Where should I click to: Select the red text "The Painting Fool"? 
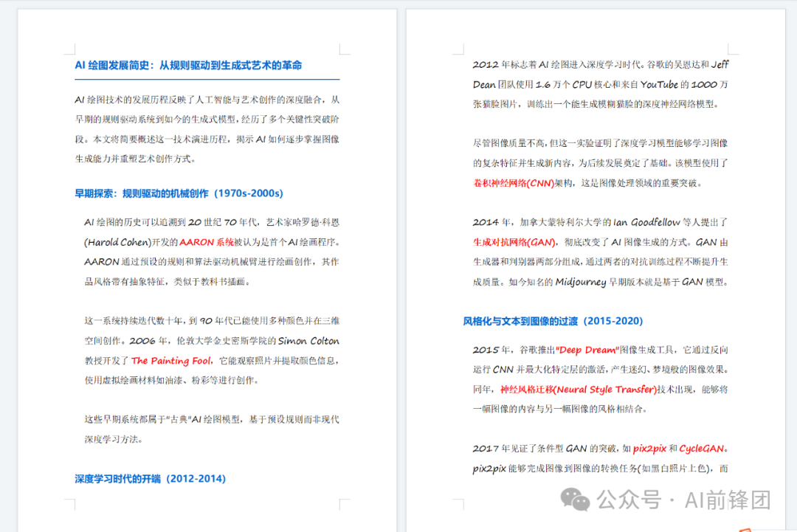(170, 361)
